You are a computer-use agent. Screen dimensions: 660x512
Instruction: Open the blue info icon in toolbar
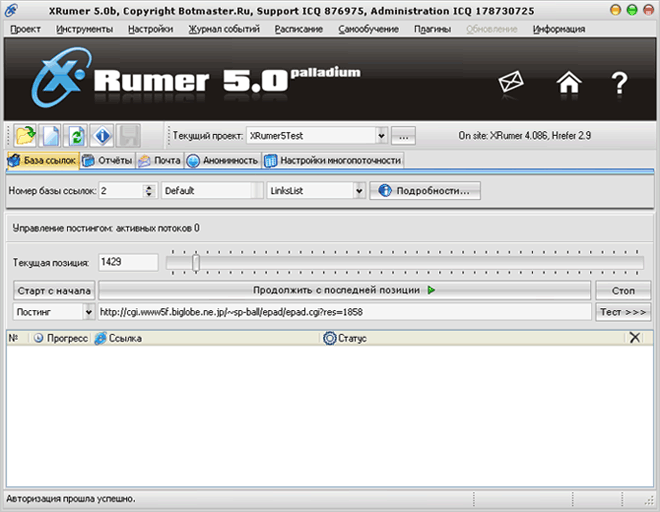click(102, 136)
